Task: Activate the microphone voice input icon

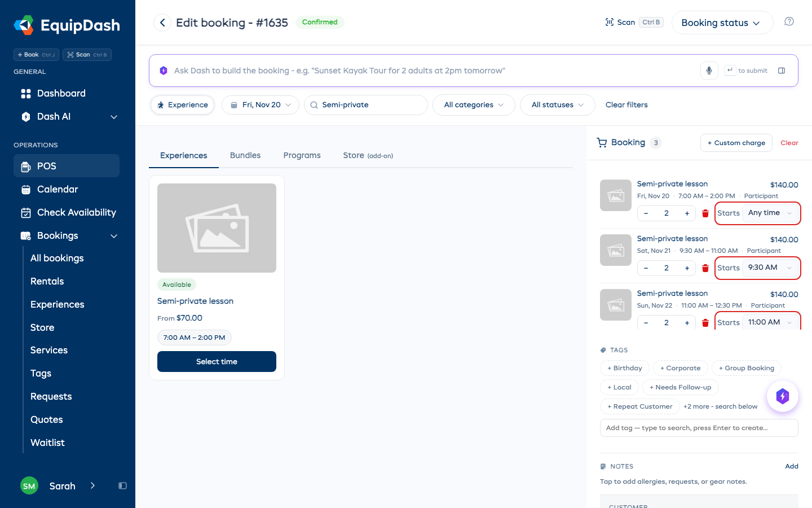Action: point(709,71)
